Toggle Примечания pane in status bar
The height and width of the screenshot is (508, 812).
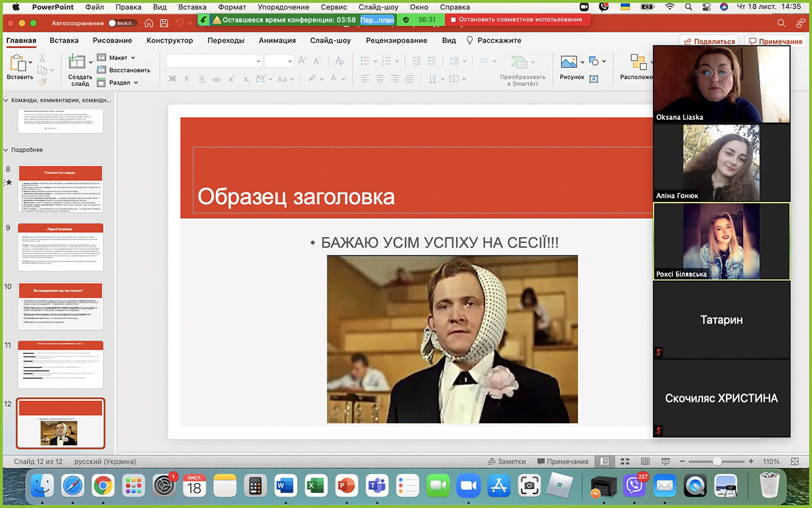(561, 461)
